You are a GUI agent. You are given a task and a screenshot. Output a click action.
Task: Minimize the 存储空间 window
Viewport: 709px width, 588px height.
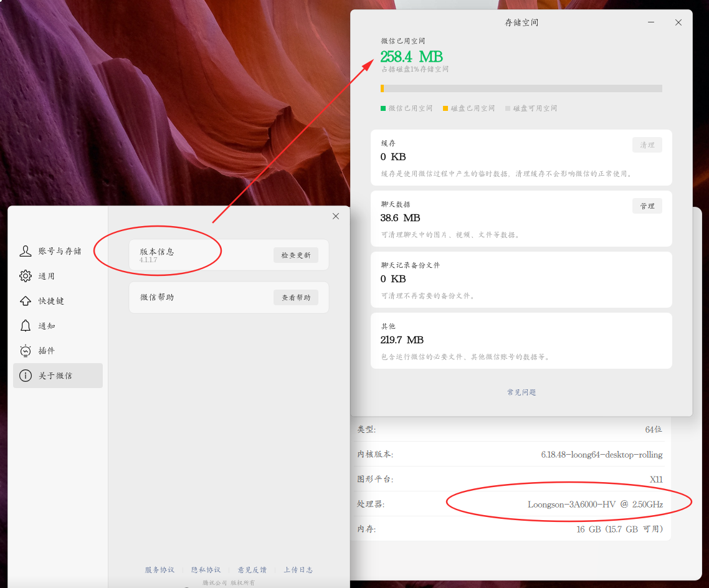[x=651, y=22]
